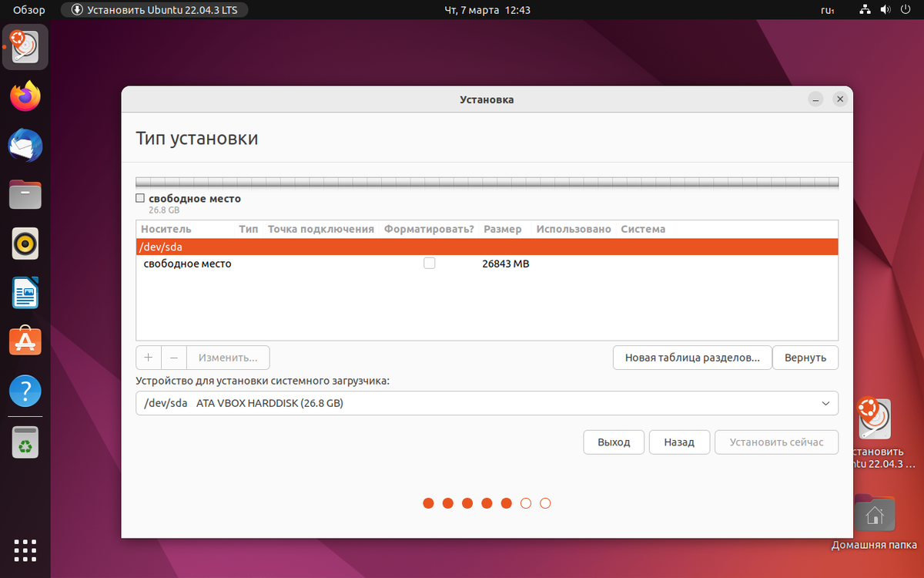Open Ubuntu Software from the dock

(x=25, y=341)
